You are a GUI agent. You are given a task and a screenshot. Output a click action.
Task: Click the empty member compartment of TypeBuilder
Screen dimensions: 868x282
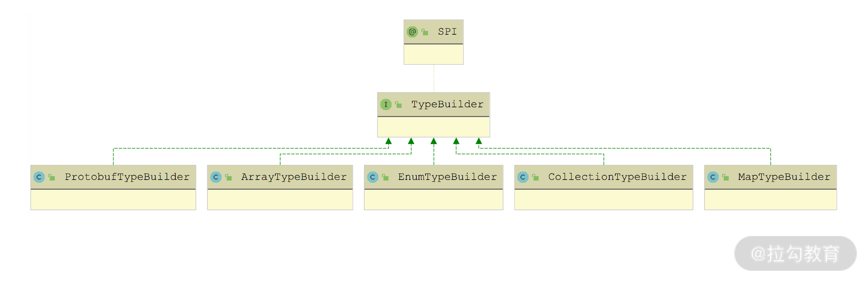click(433, 127)
